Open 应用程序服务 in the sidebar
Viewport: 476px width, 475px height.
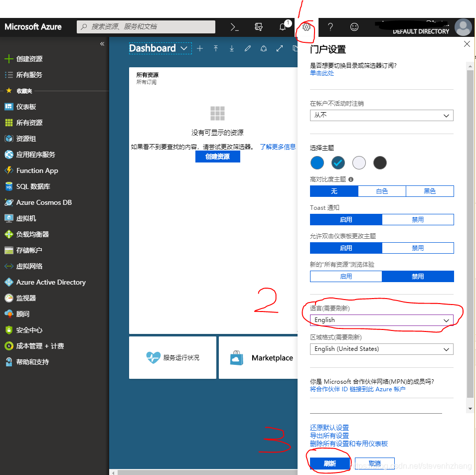click(35, 155)
